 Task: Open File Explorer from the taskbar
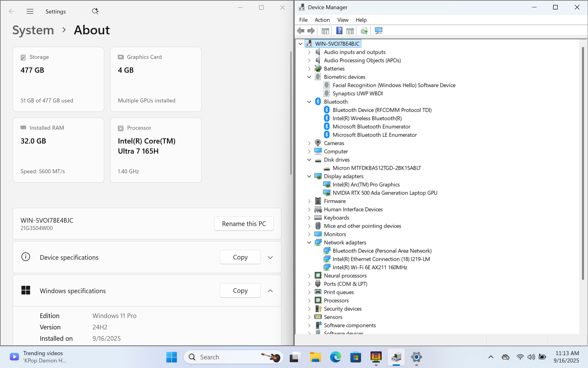click(x=315, y=357)
